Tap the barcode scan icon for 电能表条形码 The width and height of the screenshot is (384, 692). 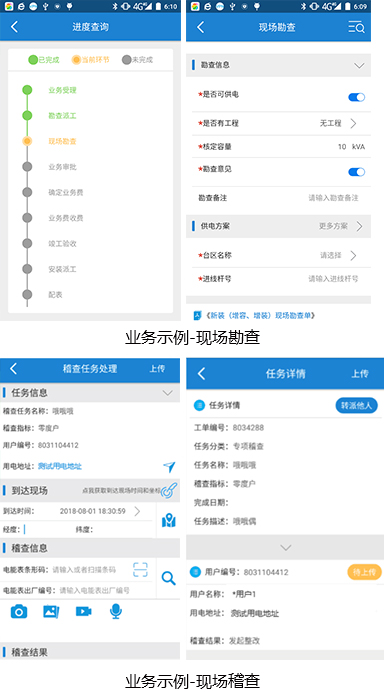coord(140,569)
